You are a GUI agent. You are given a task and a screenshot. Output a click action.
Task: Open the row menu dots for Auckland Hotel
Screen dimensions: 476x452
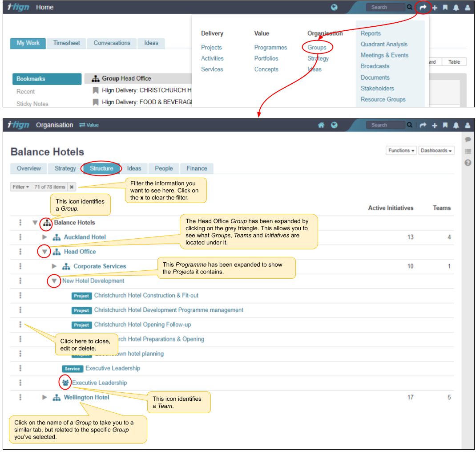pyautogui.click(x=20, y=237)
